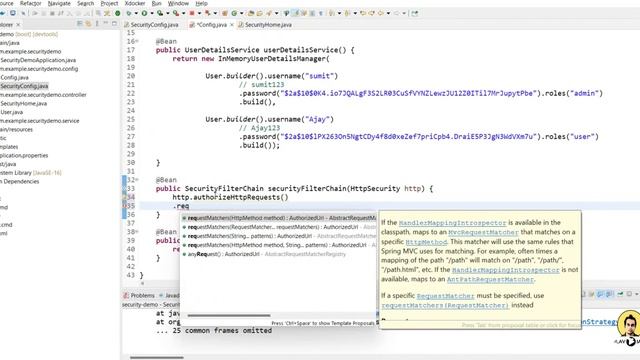Collapse the securityFilterChain method fold marker at line 32
Screen dimensions: 640x360
137,180
